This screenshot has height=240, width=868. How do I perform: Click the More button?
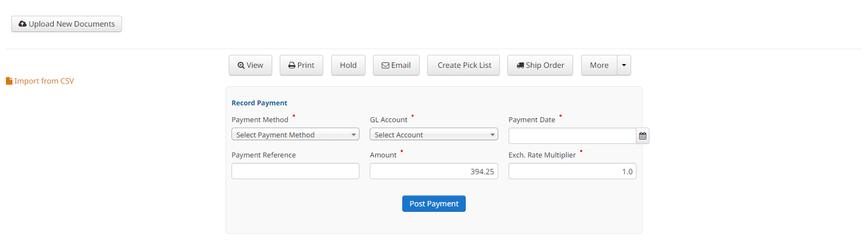click(599, 65)
